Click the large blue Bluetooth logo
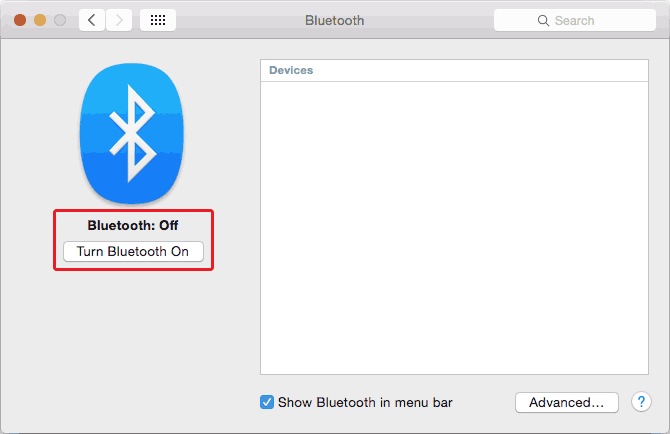Image resolution: width=670 pixels, height=434 pixels. click(x=132, y=133)
